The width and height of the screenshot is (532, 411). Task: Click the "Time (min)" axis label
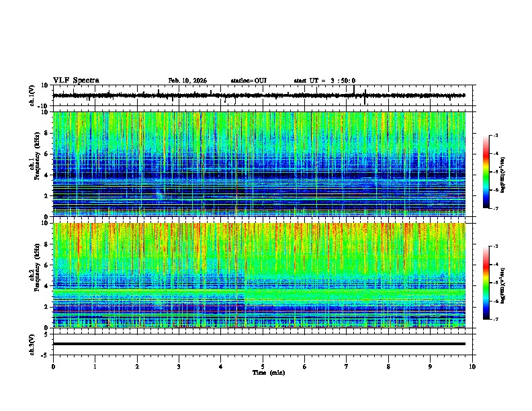(x=269, y=373)
